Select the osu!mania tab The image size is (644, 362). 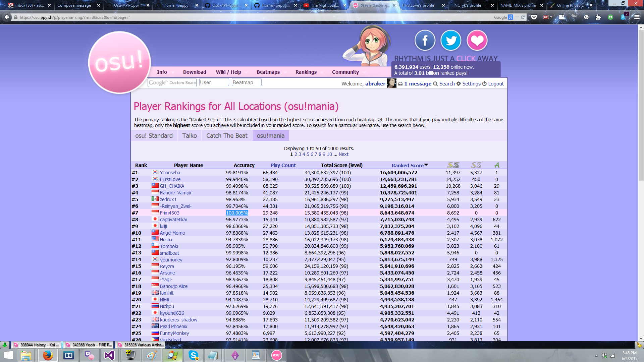point(271,136)
